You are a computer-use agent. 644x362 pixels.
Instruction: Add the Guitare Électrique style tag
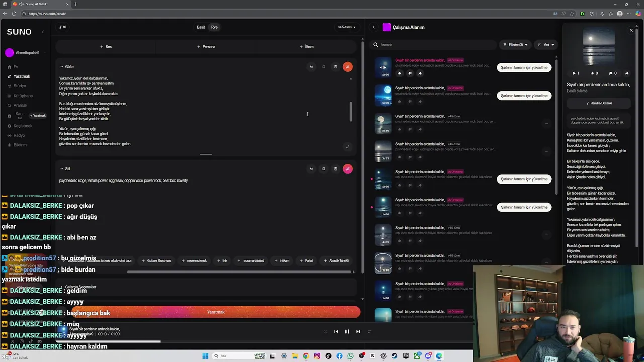pyautogui.click(x=156, y=261)
